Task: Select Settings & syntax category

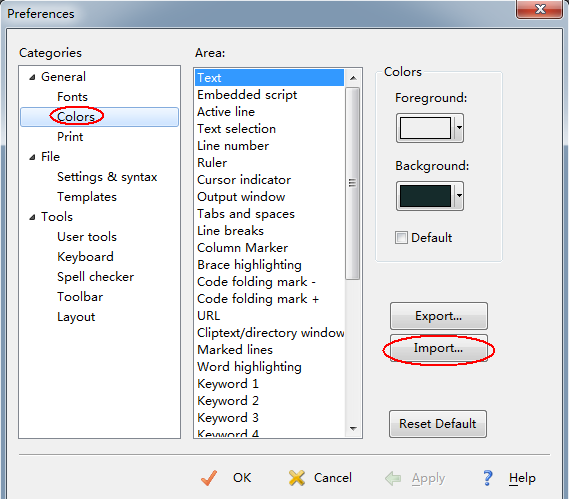Action: pyautogui.click(x=107, y=177)
